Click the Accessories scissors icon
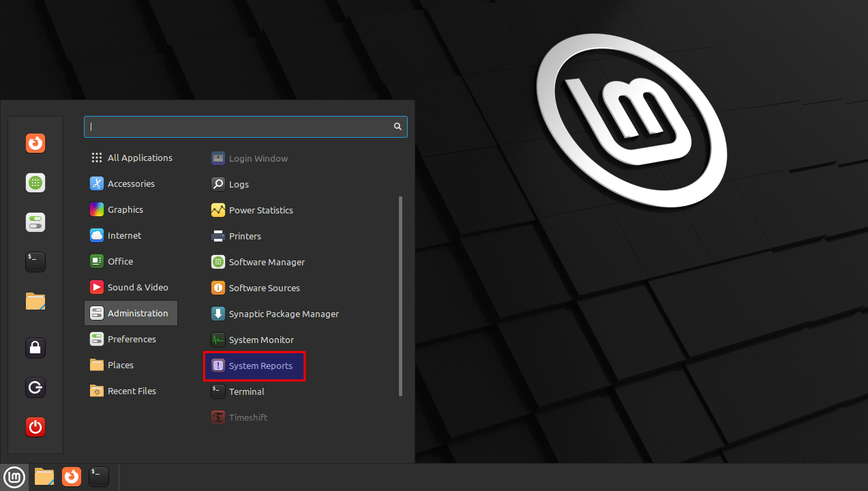This screenshot has width=868, height=491. coord(97,183)
